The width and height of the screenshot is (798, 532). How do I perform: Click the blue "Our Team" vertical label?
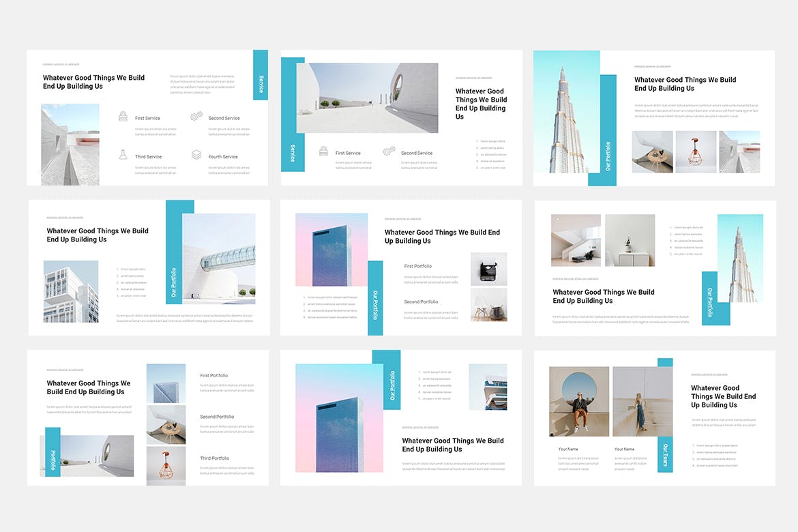click(665, 454)
